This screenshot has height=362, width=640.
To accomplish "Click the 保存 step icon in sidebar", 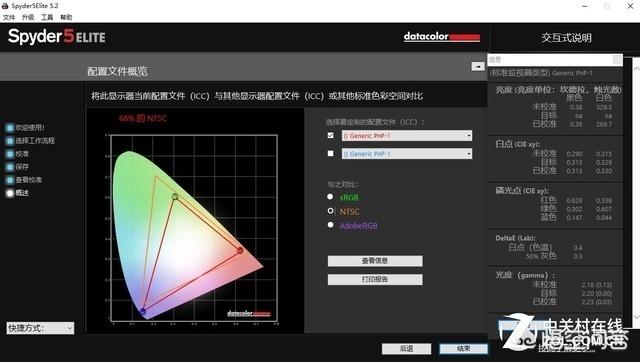I will (x=10, y=167).
